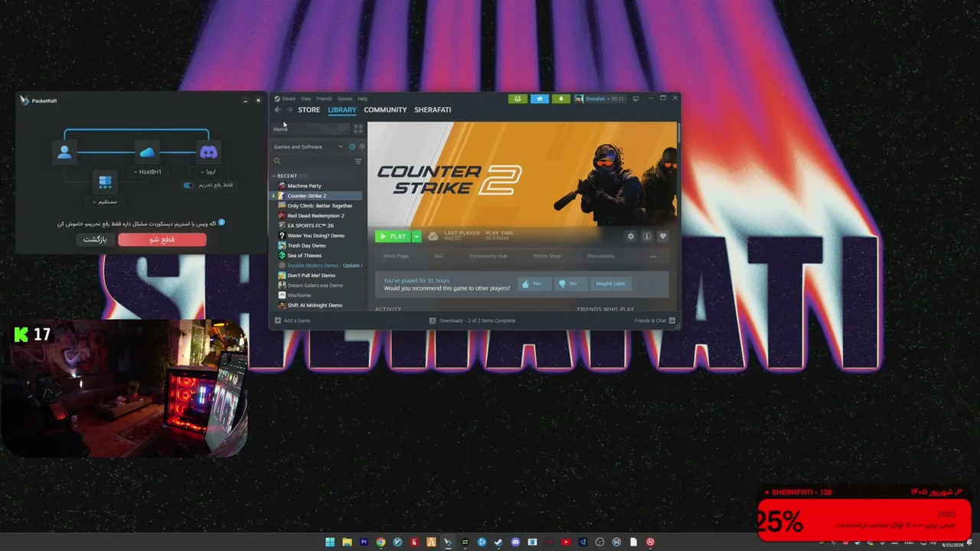980x551 pixels.
Task: Open Downloads status in Steam footer
Action: click(472, 321)
